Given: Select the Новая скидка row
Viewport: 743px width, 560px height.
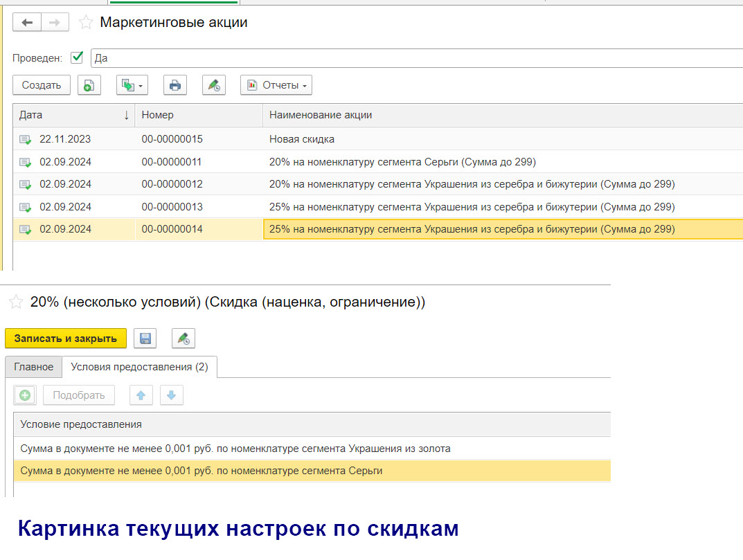Looking at the screenshot, I should [x=302, y=139].
